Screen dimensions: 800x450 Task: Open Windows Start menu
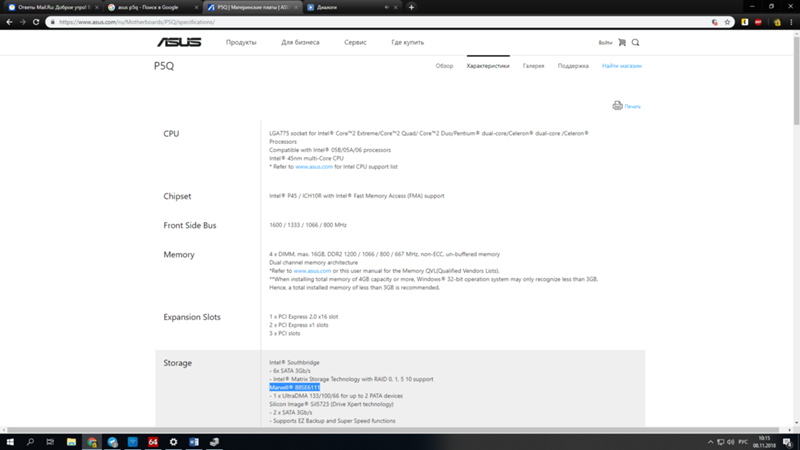10,442
